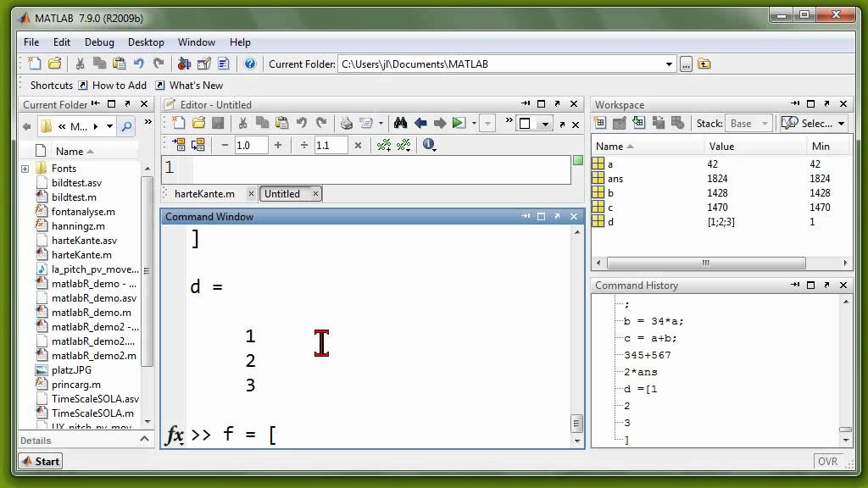This screenshot has width=868, height=488.
Task: Click the Undo icon in main toolbar
Action: point(138,64)
